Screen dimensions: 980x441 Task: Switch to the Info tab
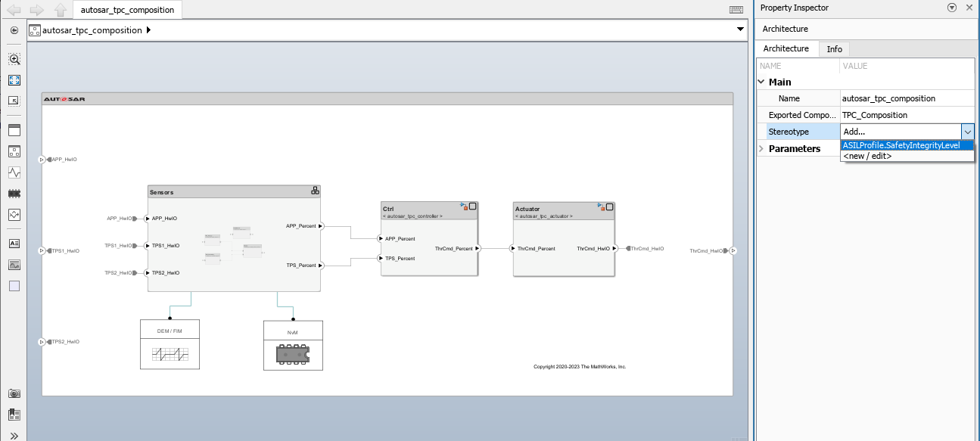834,49
